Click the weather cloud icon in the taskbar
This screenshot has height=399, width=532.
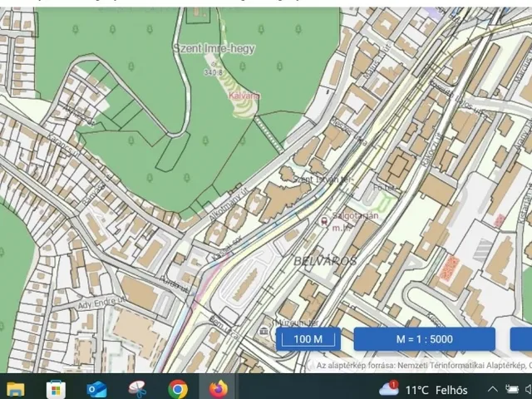click(x=388, y=388)
